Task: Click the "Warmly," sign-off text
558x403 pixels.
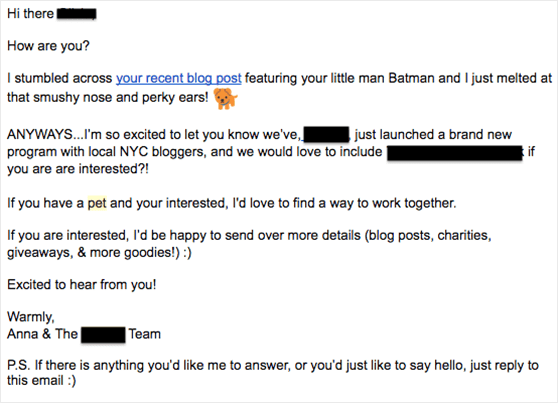Action: pyautogui.click(x=31, y=316)
